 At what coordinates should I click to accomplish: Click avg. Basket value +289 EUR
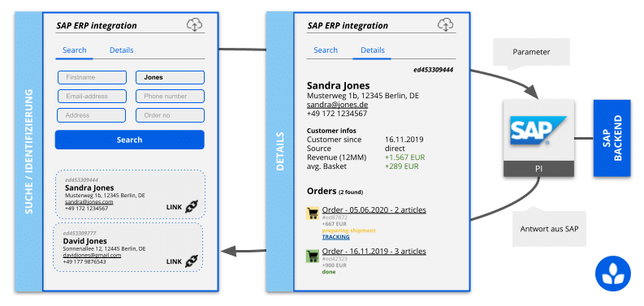coord(402,166)
